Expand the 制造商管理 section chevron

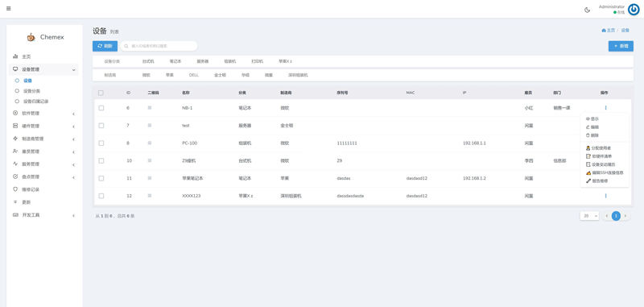pos(73,139)
